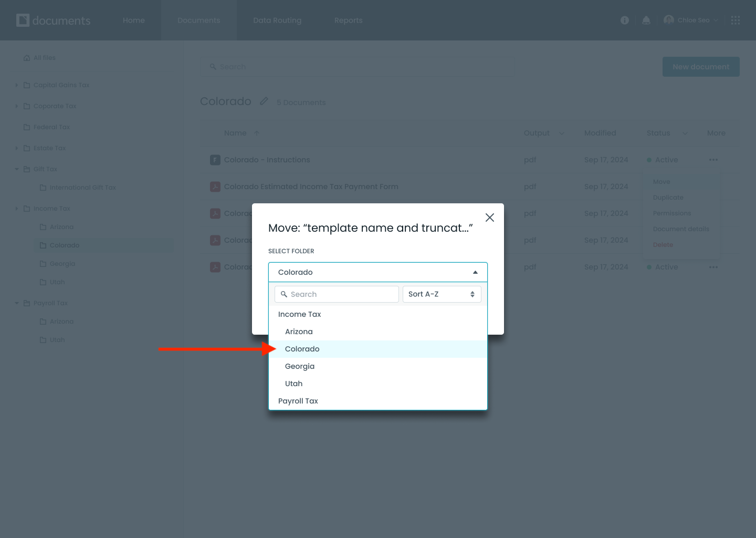The height and width of the screenshot is (538, 756).
Task: Open the apps grid icon
Action: click(x=736, y=20)
